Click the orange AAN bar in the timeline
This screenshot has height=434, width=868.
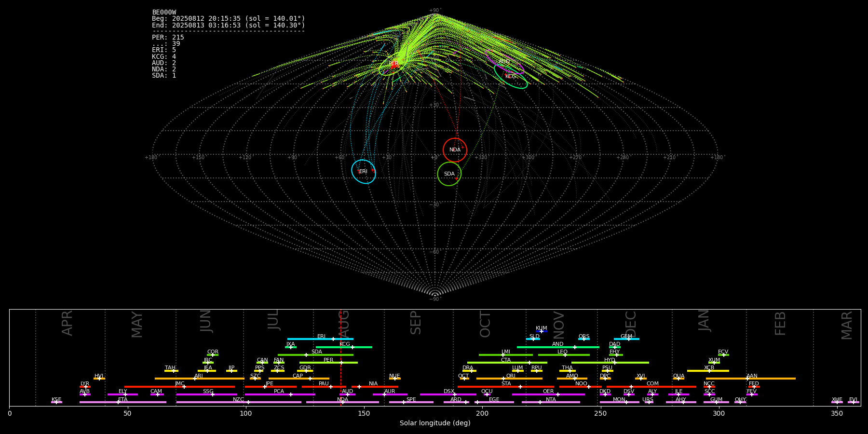(751, 379)
